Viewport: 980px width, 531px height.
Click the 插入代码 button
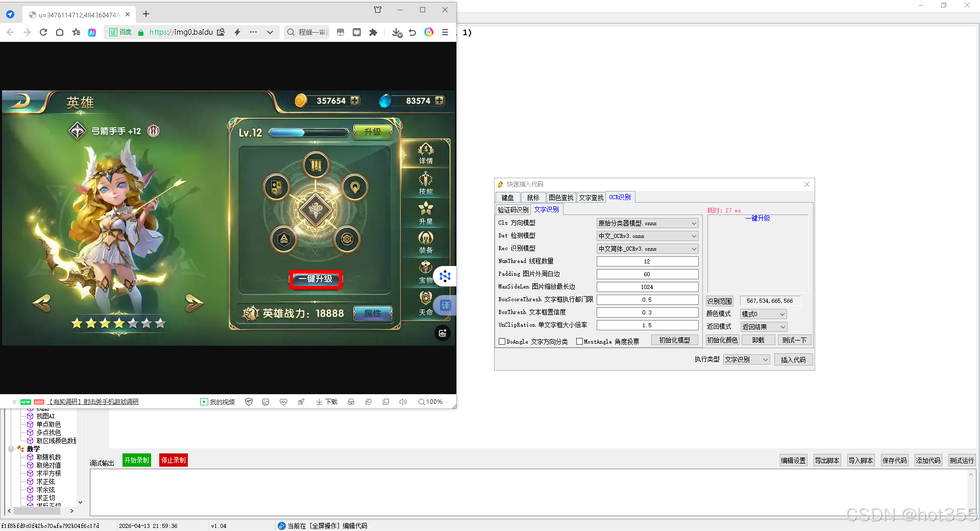793,359
